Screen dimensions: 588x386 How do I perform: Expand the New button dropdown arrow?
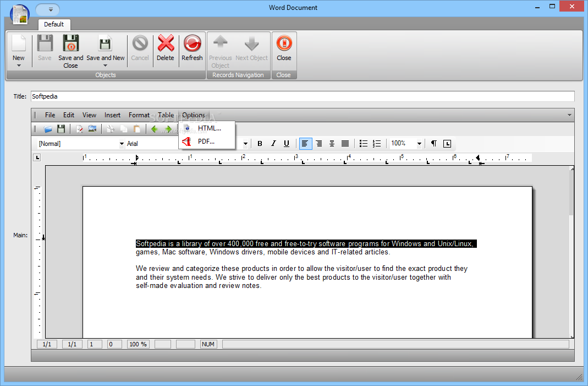pos(19,66)
